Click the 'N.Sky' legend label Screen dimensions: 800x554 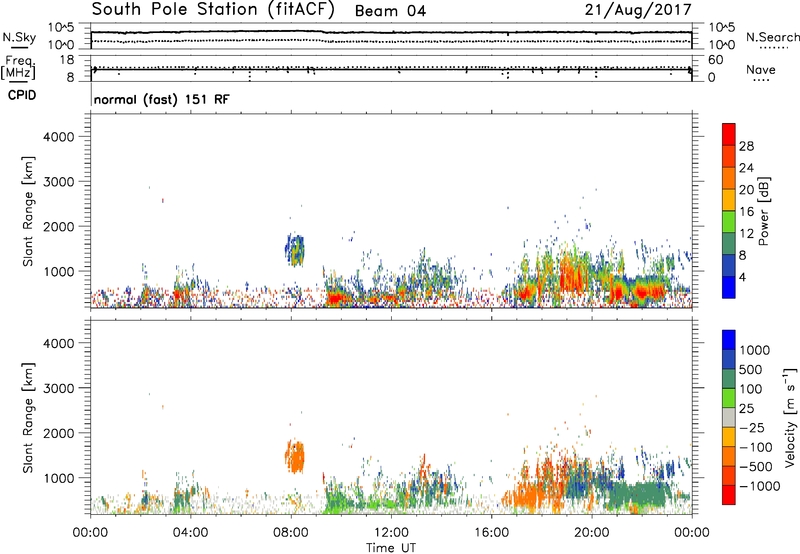click(19, 37)
